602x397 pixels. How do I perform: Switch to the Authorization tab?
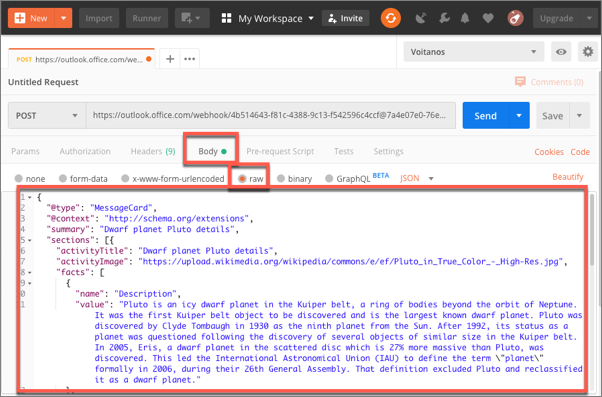(85, 151)
